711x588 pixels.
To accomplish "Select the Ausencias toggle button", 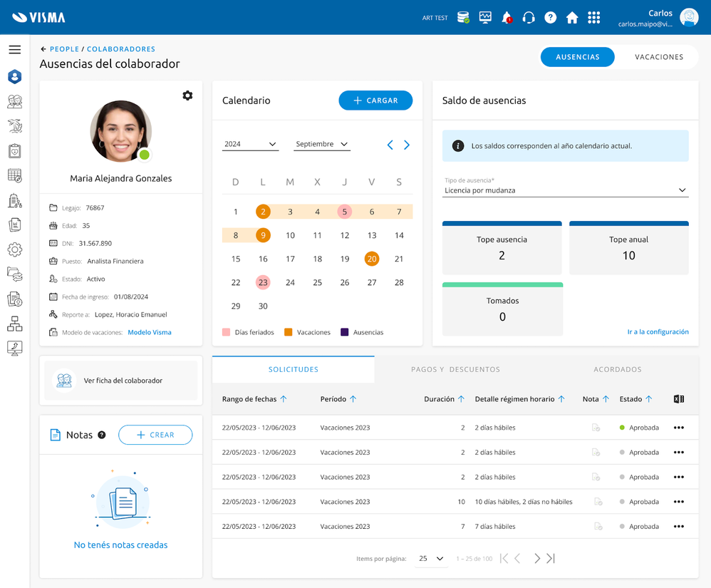I will pyautogui.click(x=577, y=57).
